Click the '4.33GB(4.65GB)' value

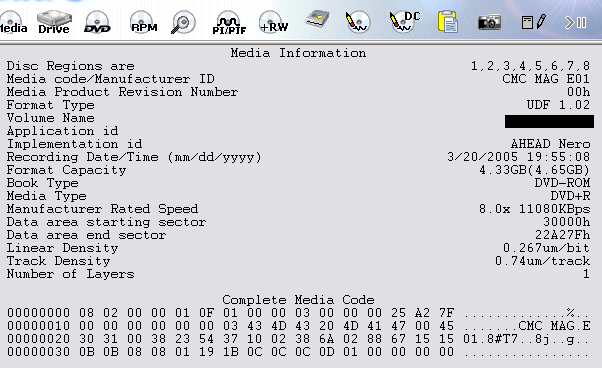[534, 170]
